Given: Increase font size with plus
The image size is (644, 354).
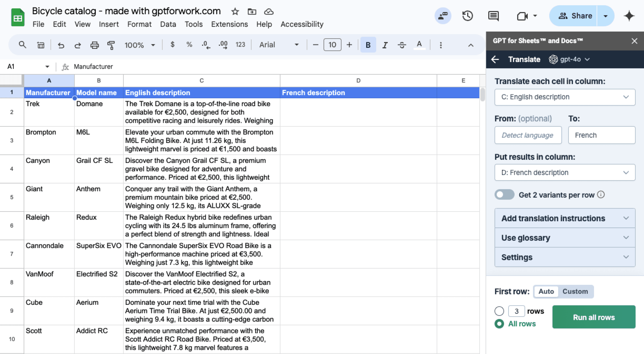Looking at the screenshot, I should tap(349, 45).
